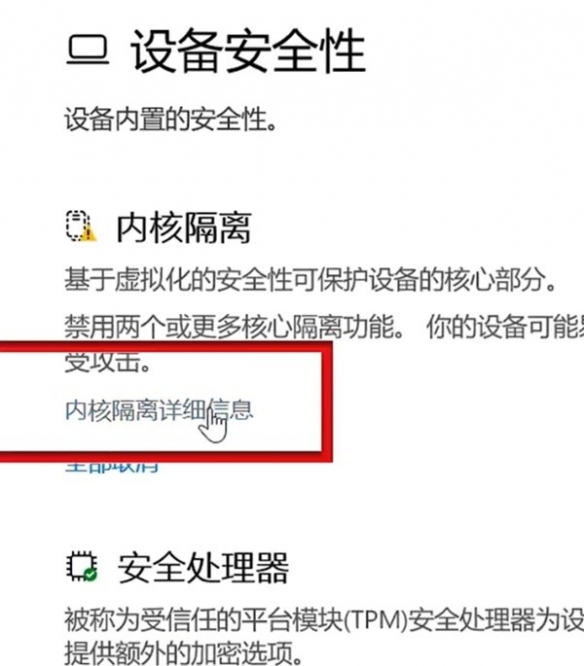Click the laptop icon beside 设备安全性

[x=87, y=51]
